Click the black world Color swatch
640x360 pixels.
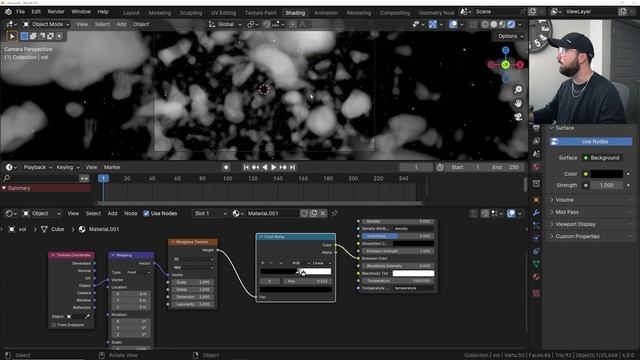coord(607,174)
